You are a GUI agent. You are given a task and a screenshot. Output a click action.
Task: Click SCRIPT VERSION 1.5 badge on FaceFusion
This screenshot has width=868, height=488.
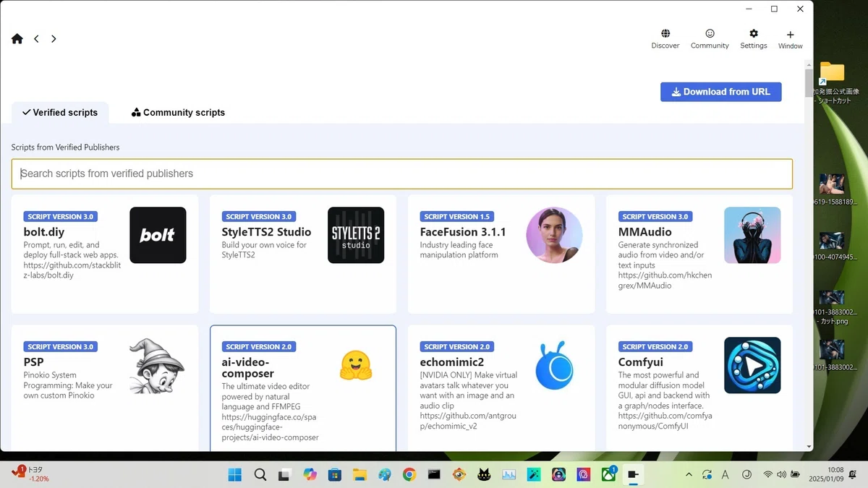pyautogui.click(x=456, y=216)
